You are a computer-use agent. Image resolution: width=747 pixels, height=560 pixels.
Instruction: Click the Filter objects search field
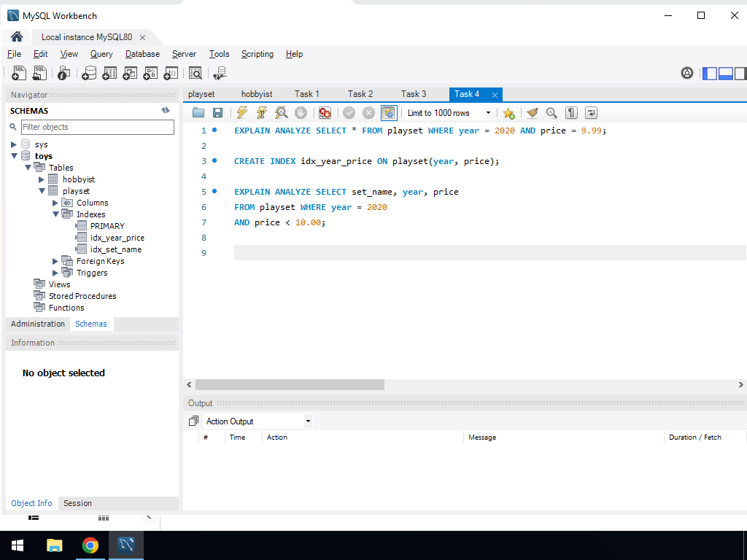point(97,127)
